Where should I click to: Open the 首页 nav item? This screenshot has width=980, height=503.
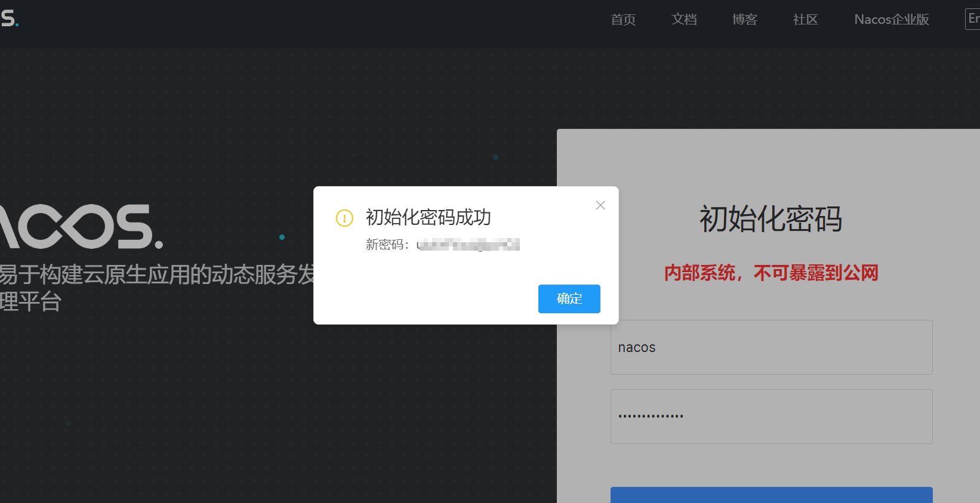623,20
